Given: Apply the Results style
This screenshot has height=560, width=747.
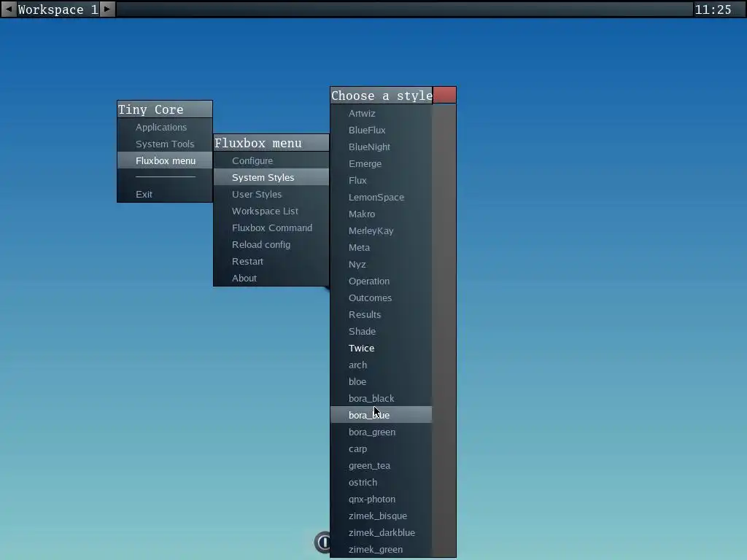Looking at the screenshot, I should pos(381,314).
